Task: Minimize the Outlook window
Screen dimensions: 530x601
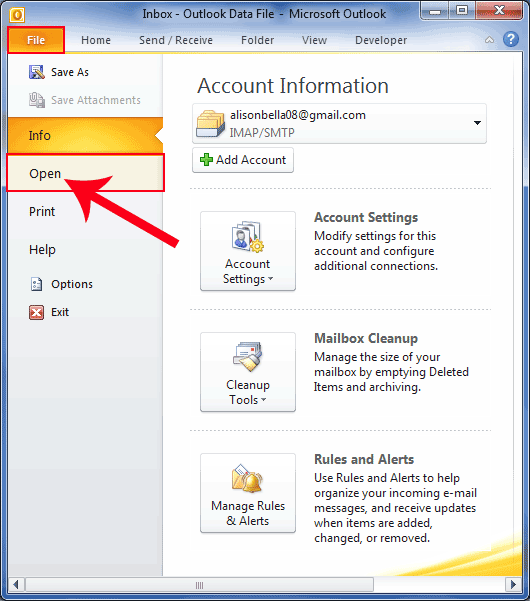Action: pyautogui.click(x=435, y=12)
